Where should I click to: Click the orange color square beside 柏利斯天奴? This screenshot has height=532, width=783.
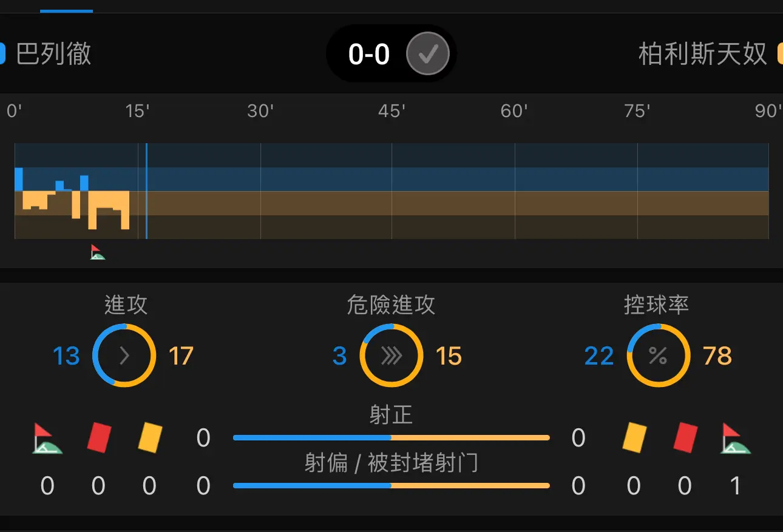click(x=780, y=54)
